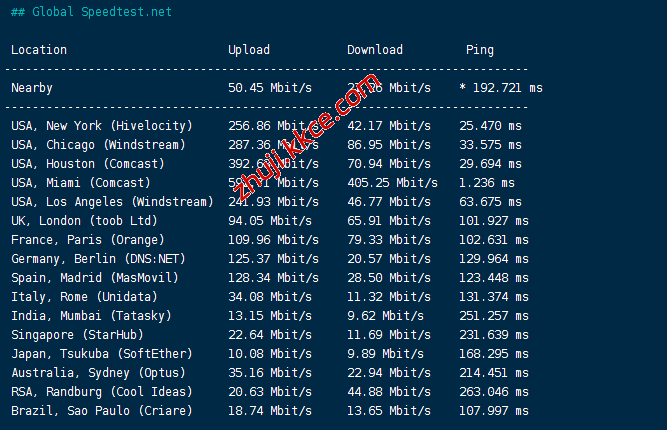Select the UK, London (toob Ltd) entry
This screenshot has height=430, width=667.
pos(84,221)
